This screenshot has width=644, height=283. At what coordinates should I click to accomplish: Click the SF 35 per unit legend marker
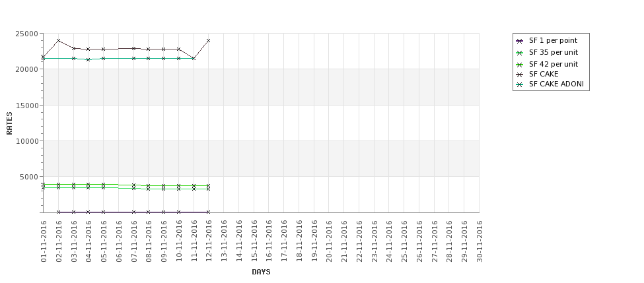click(x=520, y=53)
